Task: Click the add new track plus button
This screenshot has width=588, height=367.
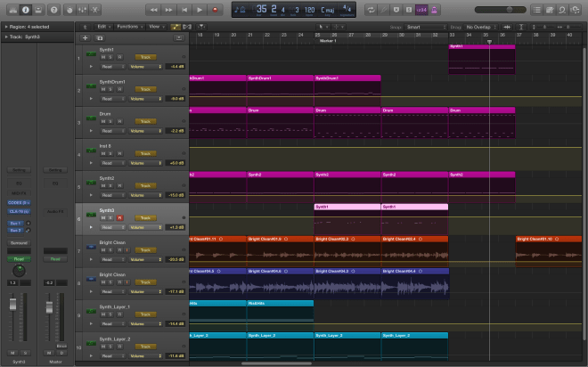Action: (x=86, y=38)
